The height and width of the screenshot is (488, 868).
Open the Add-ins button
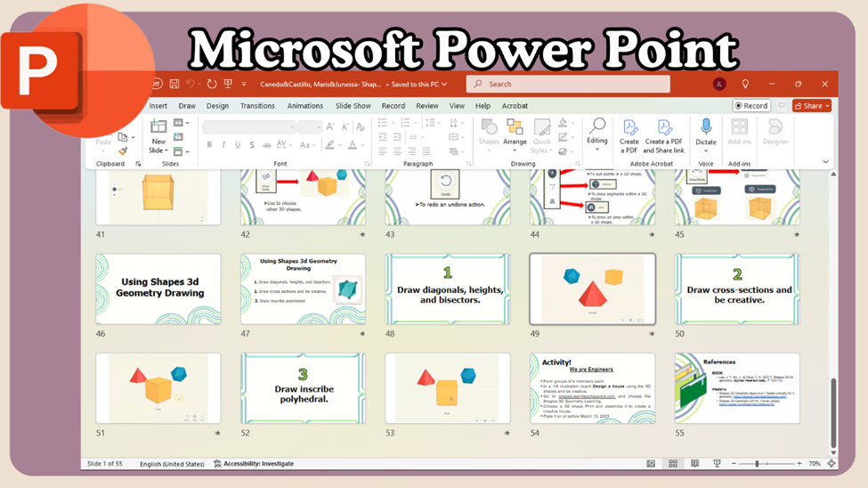coord(740,132)
